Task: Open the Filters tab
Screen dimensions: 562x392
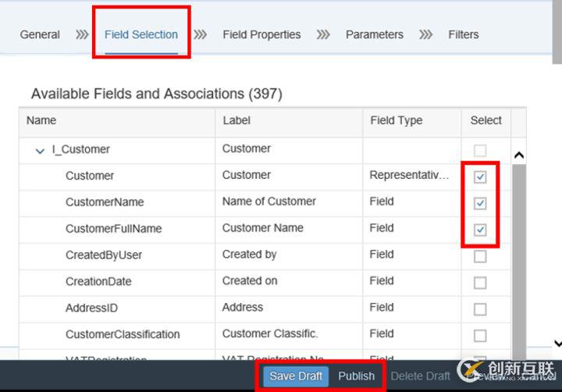Action: pyautogui.click(x=464, y=34)
